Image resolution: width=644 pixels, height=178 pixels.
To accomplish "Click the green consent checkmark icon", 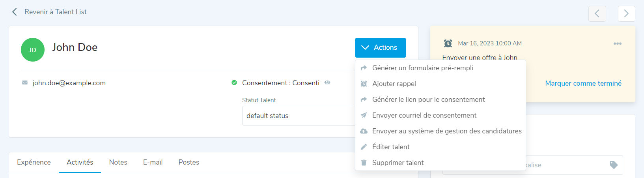I will (x=234, y=83).
